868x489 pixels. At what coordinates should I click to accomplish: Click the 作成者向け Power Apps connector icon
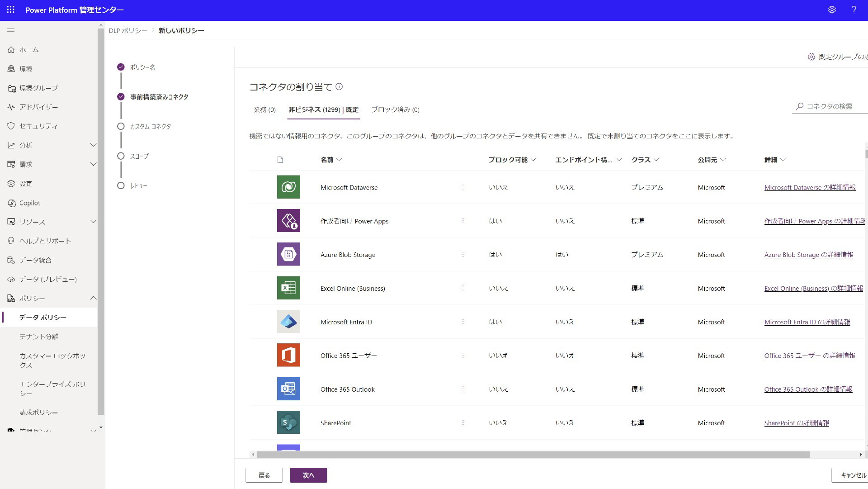(288, 221)
